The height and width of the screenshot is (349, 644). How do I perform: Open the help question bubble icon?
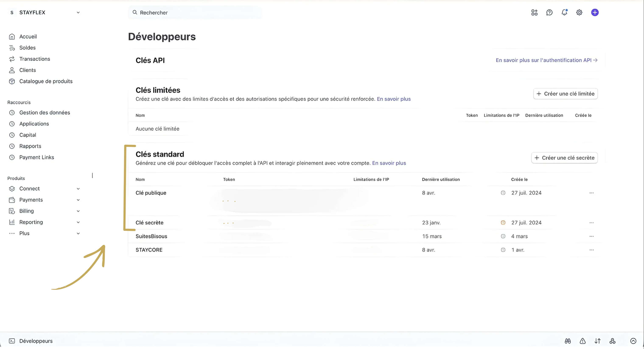pyautogui.click(x=549, y=12)
